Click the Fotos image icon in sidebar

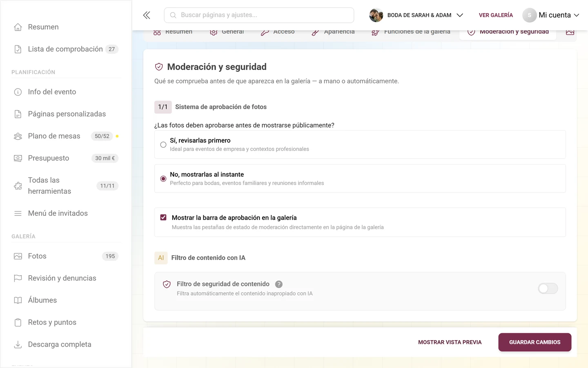pos(18,256)
